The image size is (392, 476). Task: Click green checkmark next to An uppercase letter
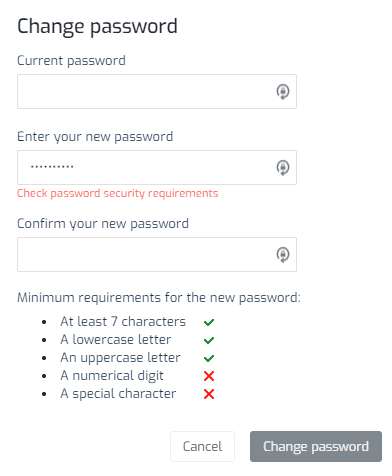click(209, 358)
